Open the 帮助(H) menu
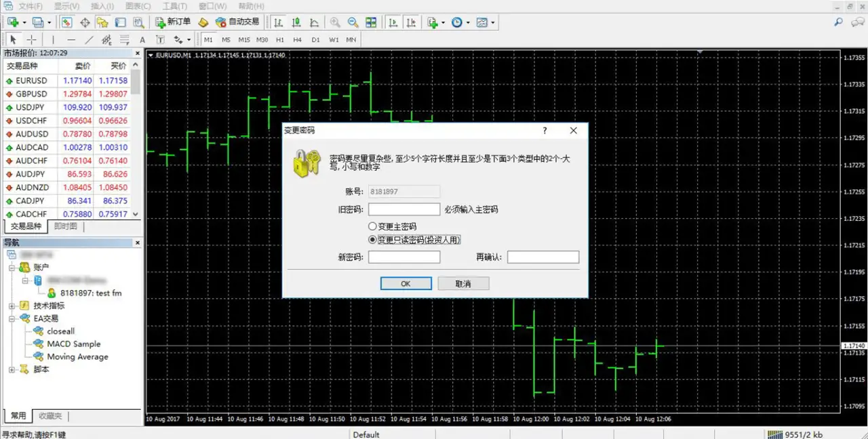The image size is (868, 439). [x=251, y=6]
